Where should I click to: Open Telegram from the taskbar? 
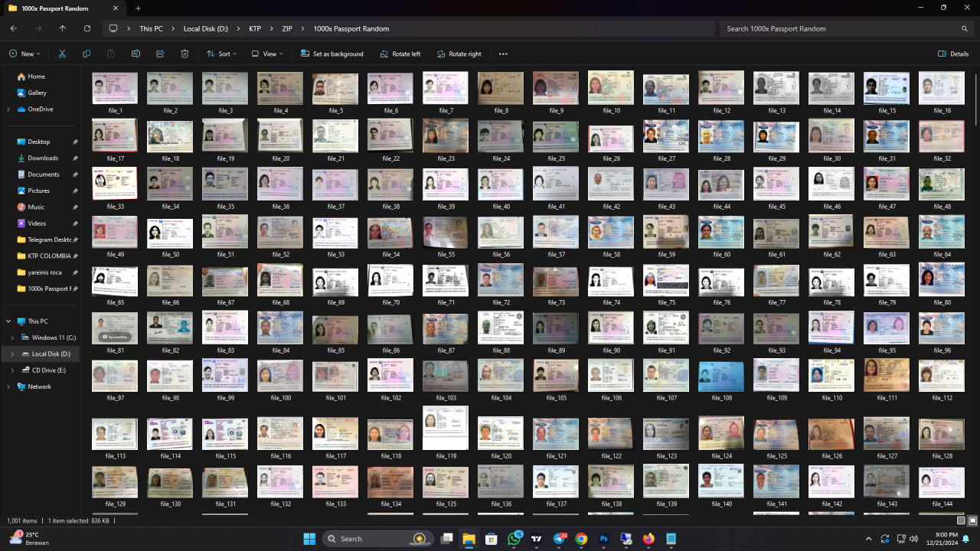coord(559,539)
